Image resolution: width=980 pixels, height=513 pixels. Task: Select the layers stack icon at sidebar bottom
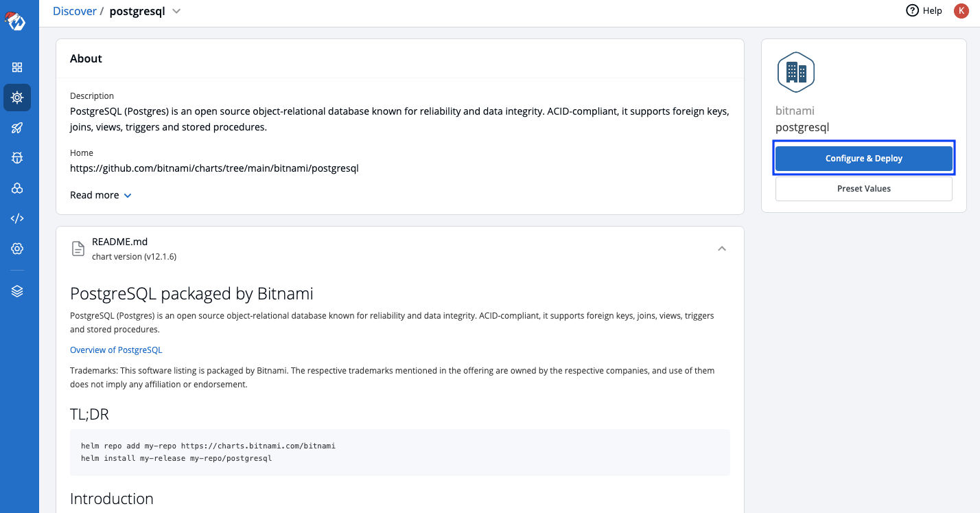pos(17,290)
